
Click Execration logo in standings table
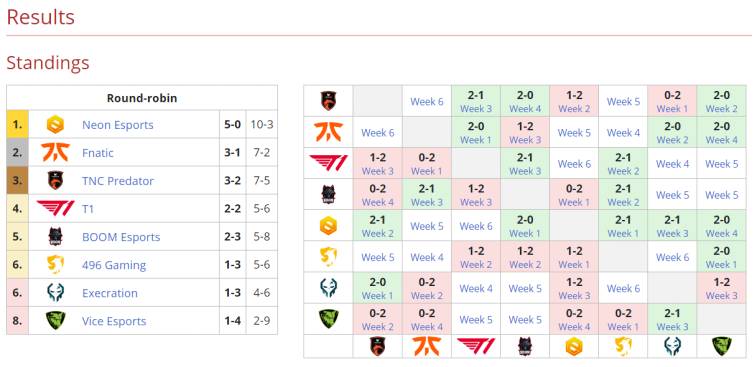tap(55, 293)
